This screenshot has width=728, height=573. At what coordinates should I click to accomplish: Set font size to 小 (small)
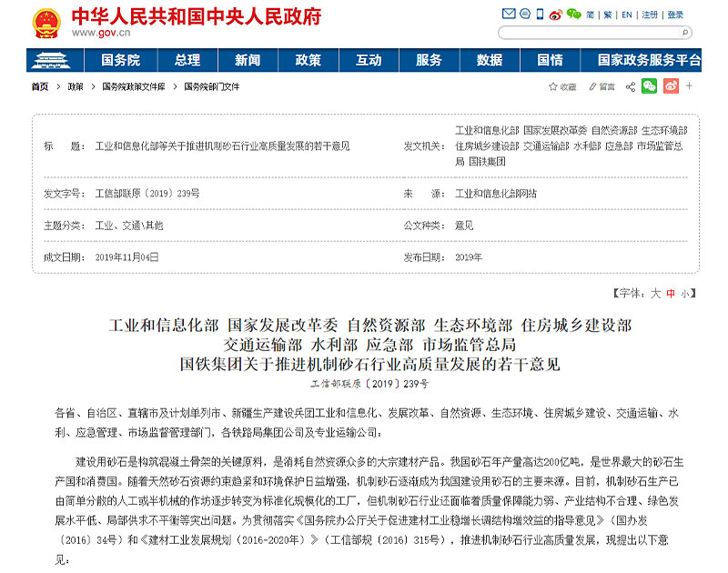pyautogui.click(x=685, y=293)
